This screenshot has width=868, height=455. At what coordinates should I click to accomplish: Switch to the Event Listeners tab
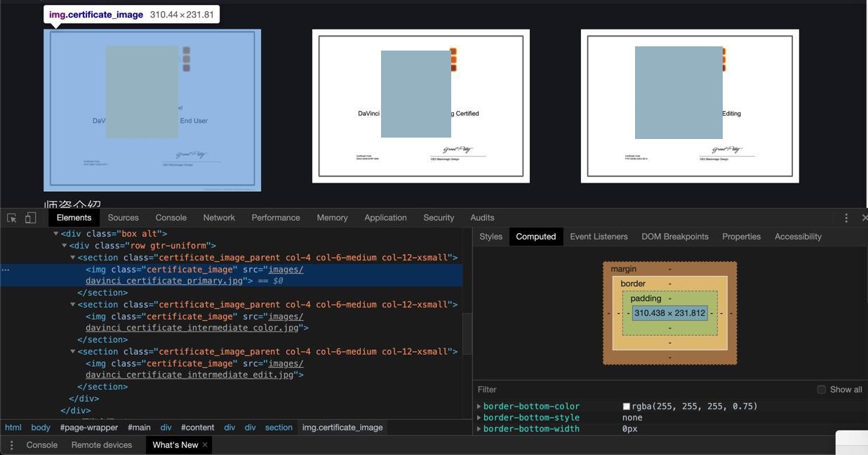click(x=599, y=237)
